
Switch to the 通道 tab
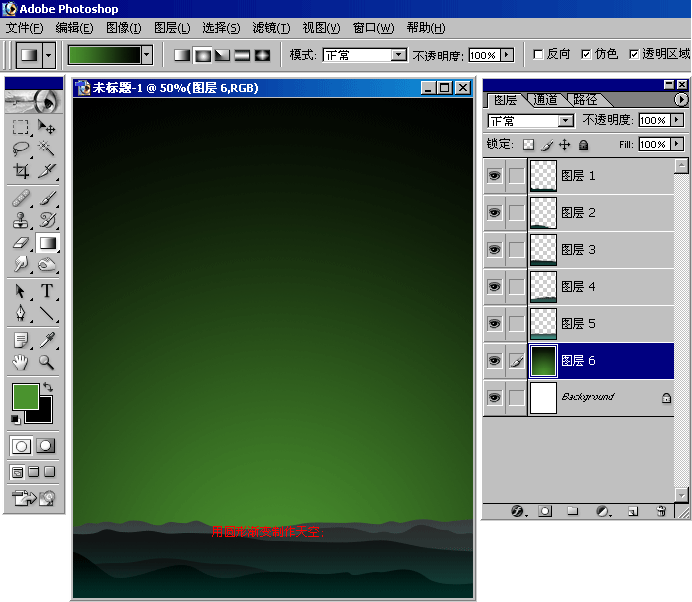[545, 100]
